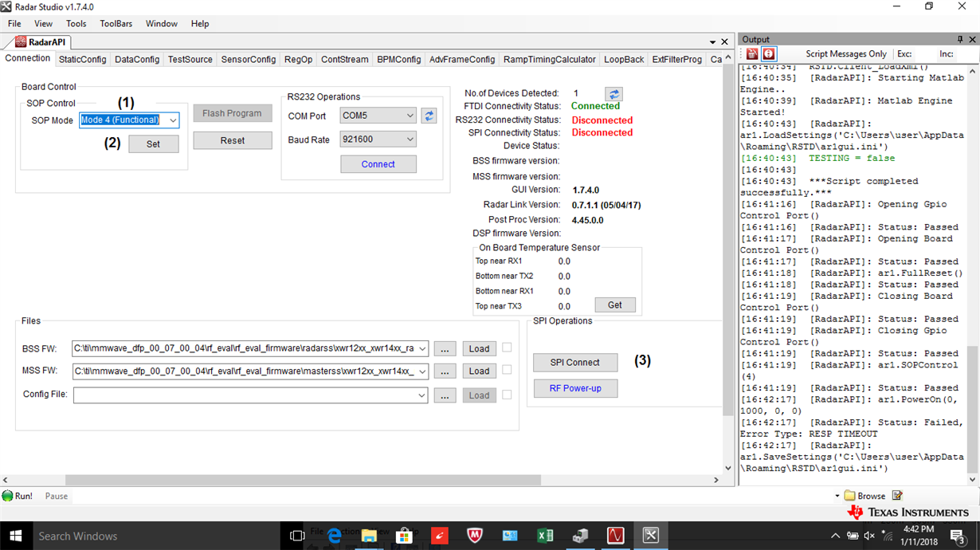Tick the Config File checkbox
Image resolution: width=980 pixels, height=550 pixels.
(x=507, y=395)
